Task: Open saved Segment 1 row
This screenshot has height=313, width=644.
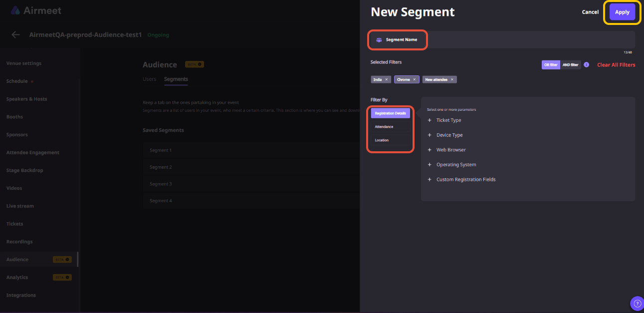Action: pyautogui.click(x=251, y=150)
